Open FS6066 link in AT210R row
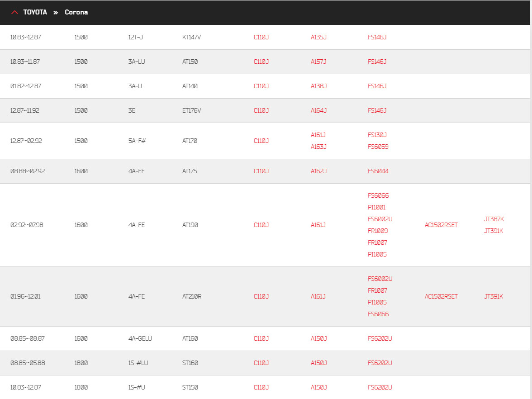 (378, 314)
